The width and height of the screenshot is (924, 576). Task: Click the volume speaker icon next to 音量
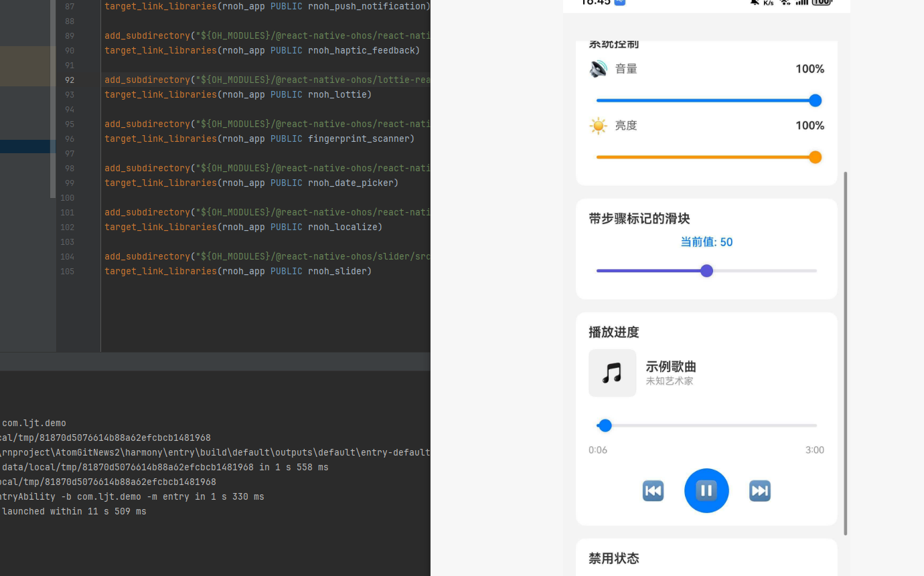(x=598, y=68)
